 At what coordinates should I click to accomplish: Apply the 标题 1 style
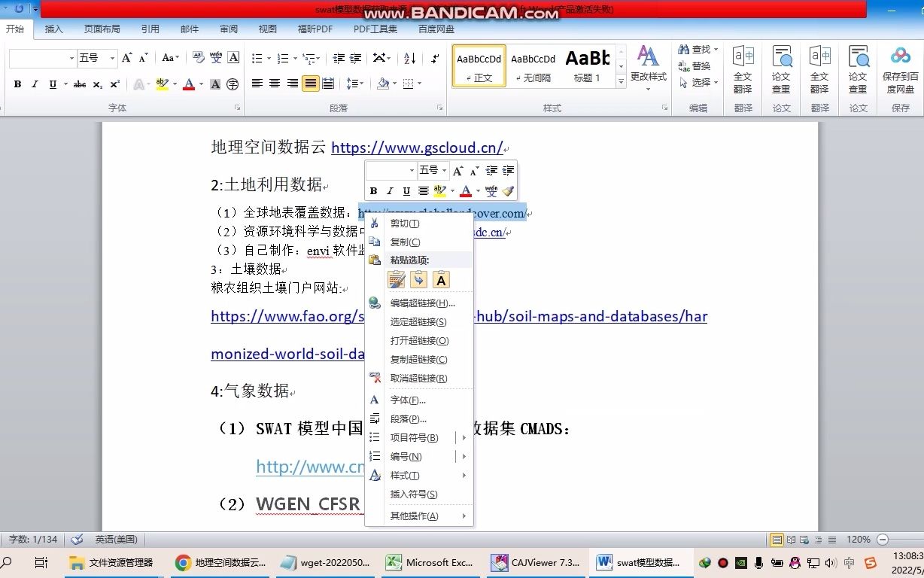[x=587, y=66]
